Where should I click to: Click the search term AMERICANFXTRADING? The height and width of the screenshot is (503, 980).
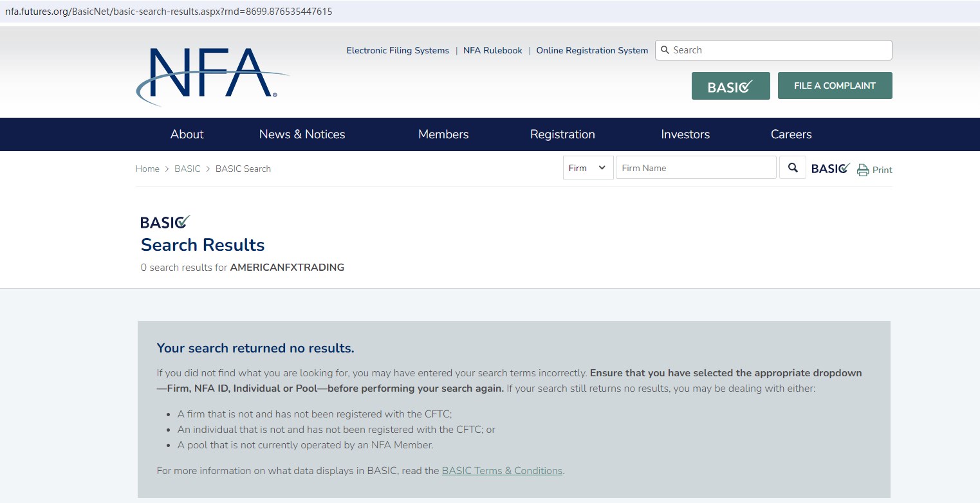pos(287,268)
